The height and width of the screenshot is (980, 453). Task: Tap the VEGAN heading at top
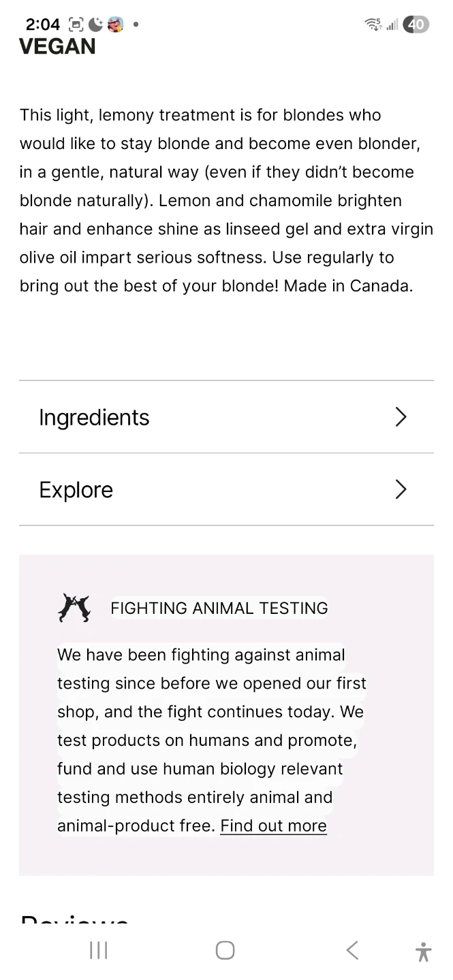pyautogui.click(x=57, y=47)
